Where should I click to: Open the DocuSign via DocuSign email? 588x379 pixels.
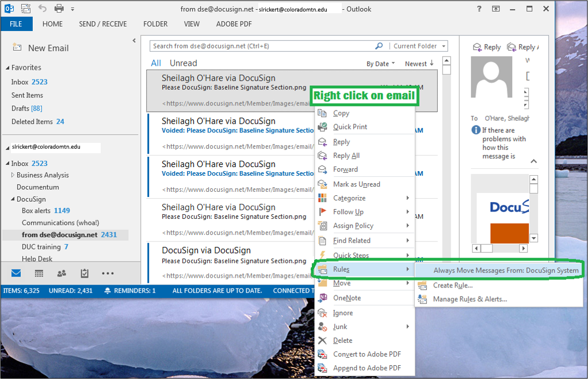[230, 262]
